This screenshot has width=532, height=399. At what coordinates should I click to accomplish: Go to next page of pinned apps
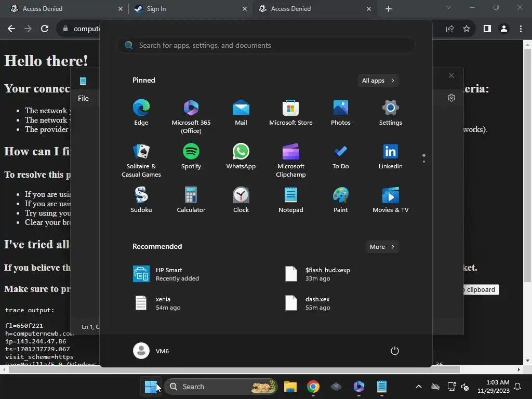point(424,162)
